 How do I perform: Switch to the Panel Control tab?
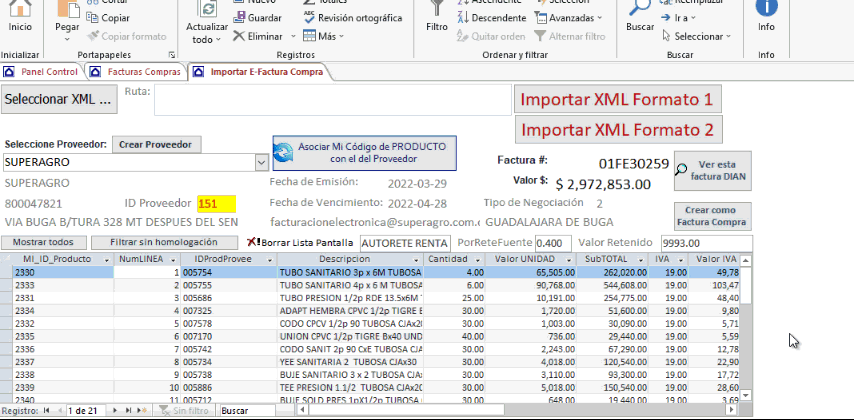click(41, 72)
